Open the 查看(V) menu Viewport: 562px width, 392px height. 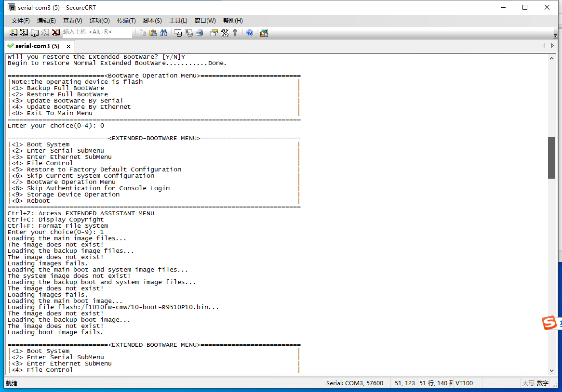point(72,21)
